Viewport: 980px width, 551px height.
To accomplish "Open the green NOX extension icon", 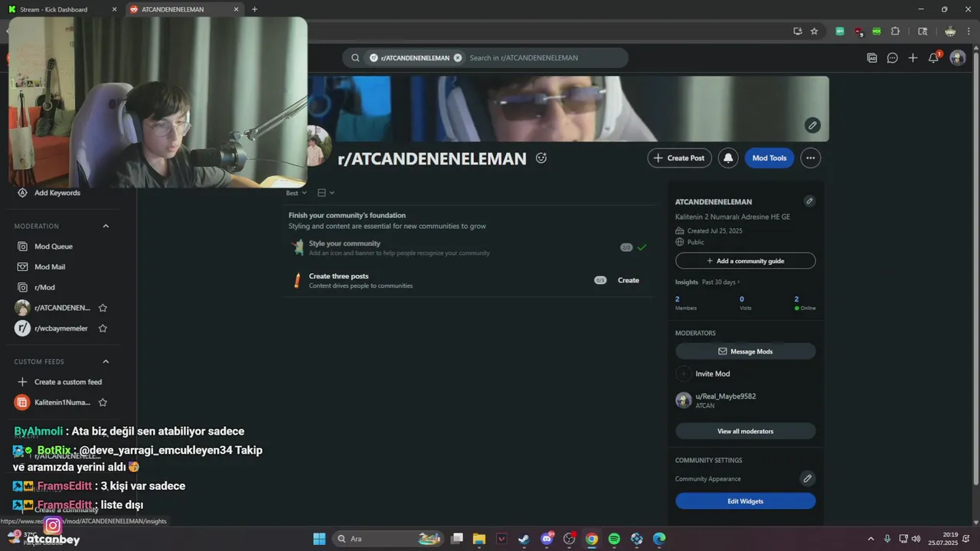I will coord(877,31).
